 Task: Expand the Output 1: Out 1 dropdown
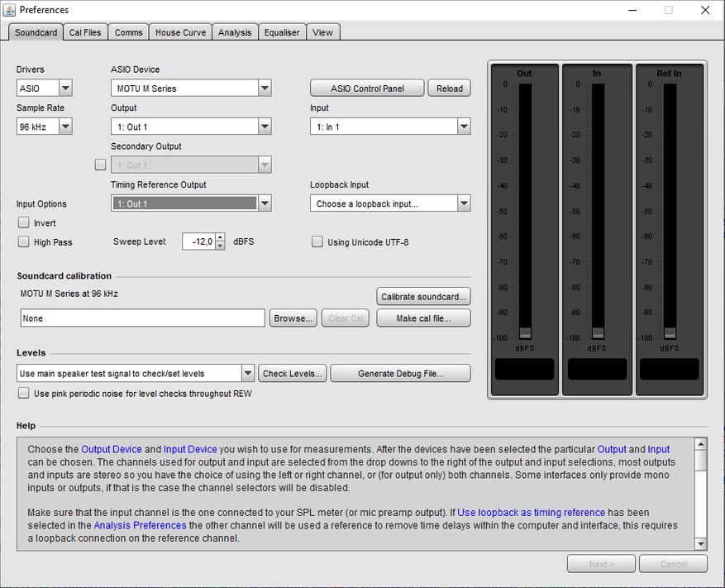click(x=191, y=127)
